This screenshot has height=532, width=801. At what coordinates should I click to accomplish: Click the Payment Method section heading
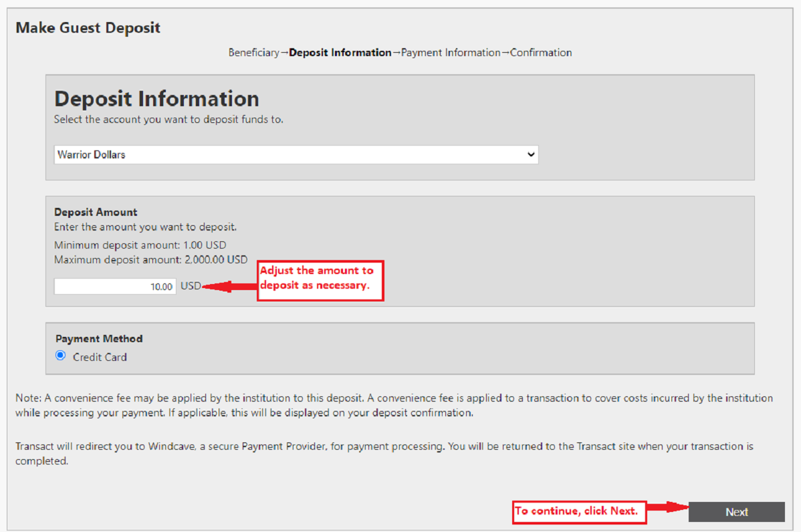(99, 339)
